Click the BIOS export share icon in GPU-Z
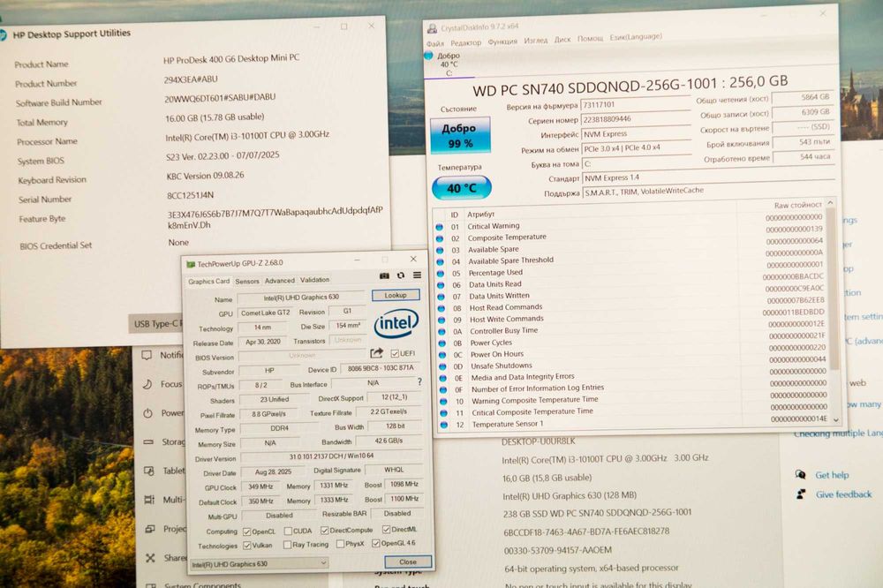Image resolution: width=883 pixels, height=588 pixels. [376, 353]
